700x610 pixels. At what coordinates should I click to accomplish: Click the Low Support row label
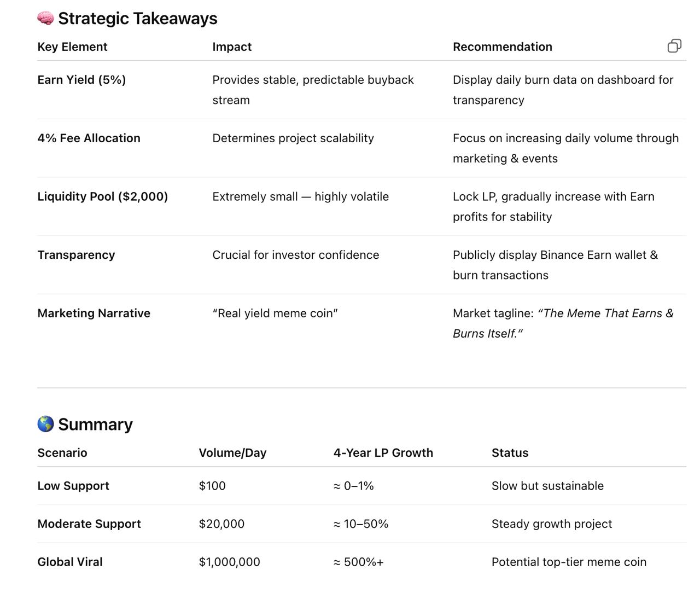(x=73, y=486)
